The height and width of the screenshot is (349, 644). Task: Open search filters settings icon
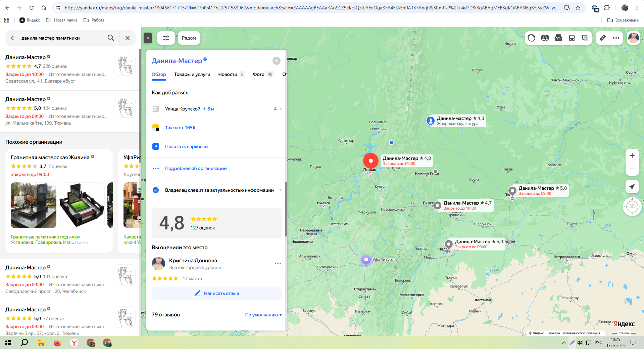point(166,38)
